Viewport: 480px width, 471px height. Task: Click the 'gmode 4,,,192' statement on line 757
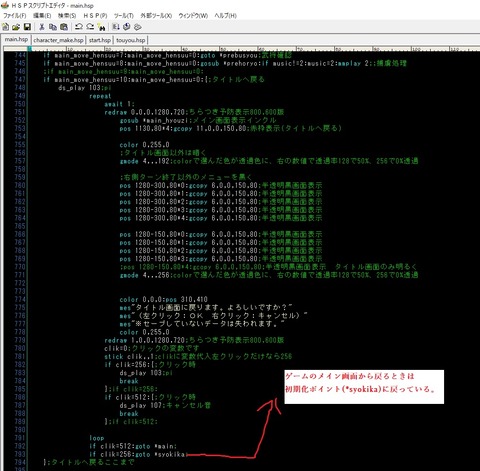coord(145,161)
